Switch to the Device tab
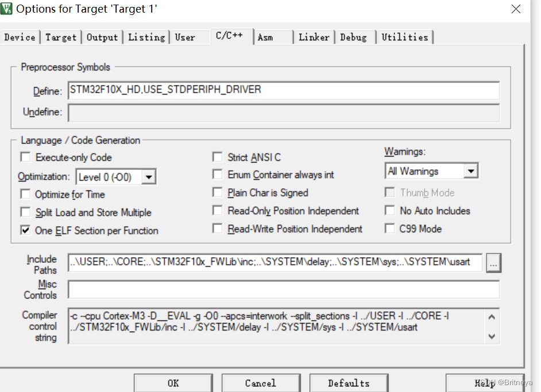Image resolution: width=541 pixels, height=392 pixels. (x=20, y=37)
